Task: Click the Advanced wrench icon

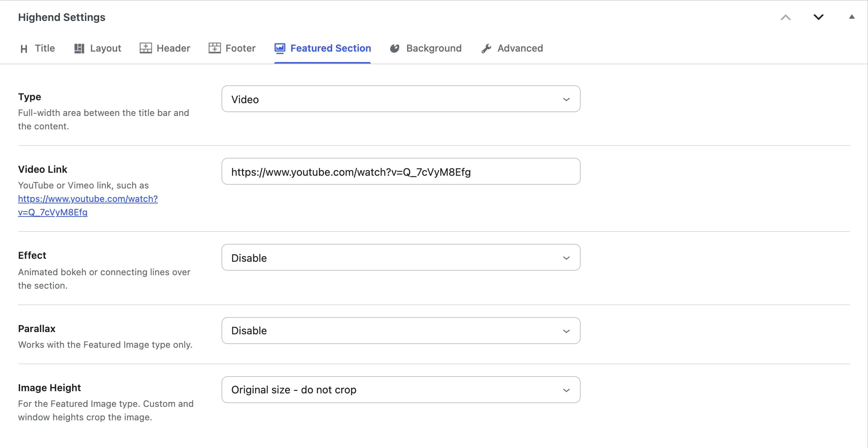Action: [x=486, y=49]
